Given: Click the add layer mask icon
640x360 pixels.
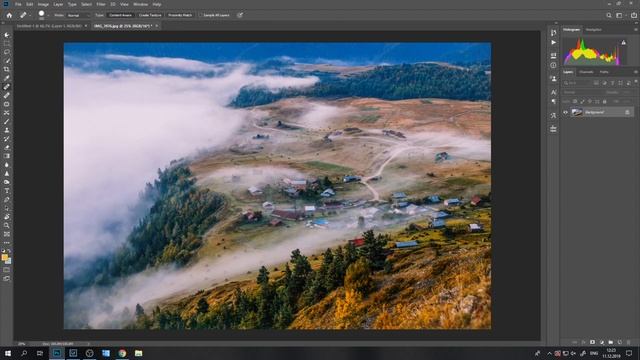Looking at the screenshot, I should [x=592, y=342].
